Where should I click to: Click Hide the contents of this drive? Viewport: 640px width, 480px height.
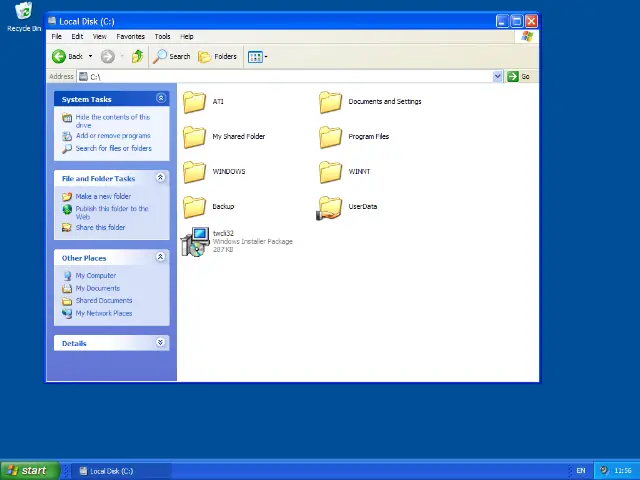[113, 121]
